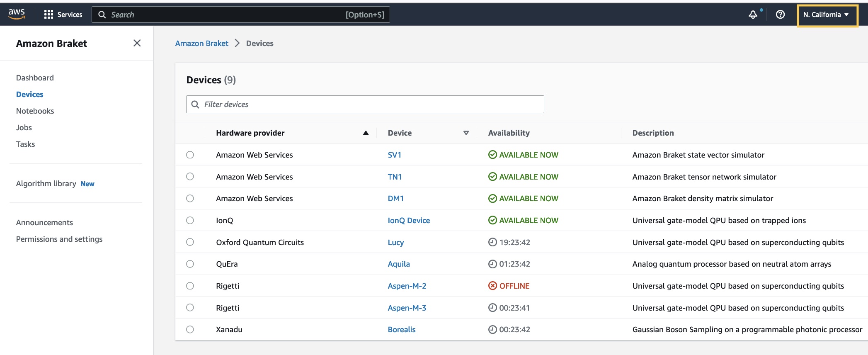Open the Services grid menu

coord(63,15)
